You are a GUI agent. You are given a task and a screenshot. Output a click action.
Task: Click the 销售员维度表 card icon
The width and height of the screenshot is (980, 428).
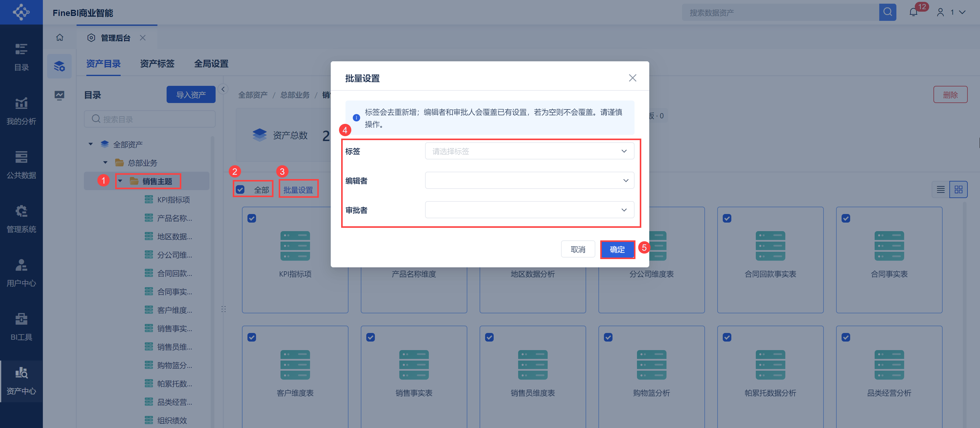pos(533,365)
